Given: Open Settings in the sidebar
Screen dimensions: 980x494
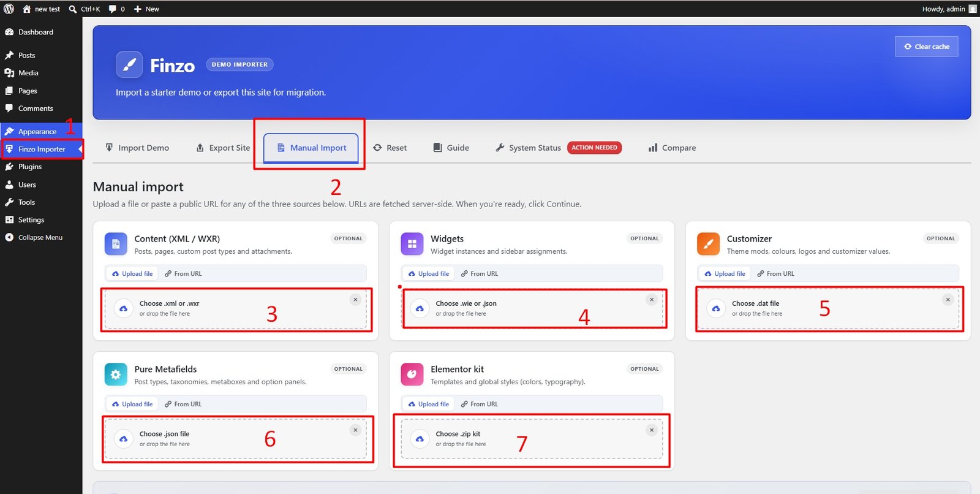Looking at the screenshot, I should point(41,220).
